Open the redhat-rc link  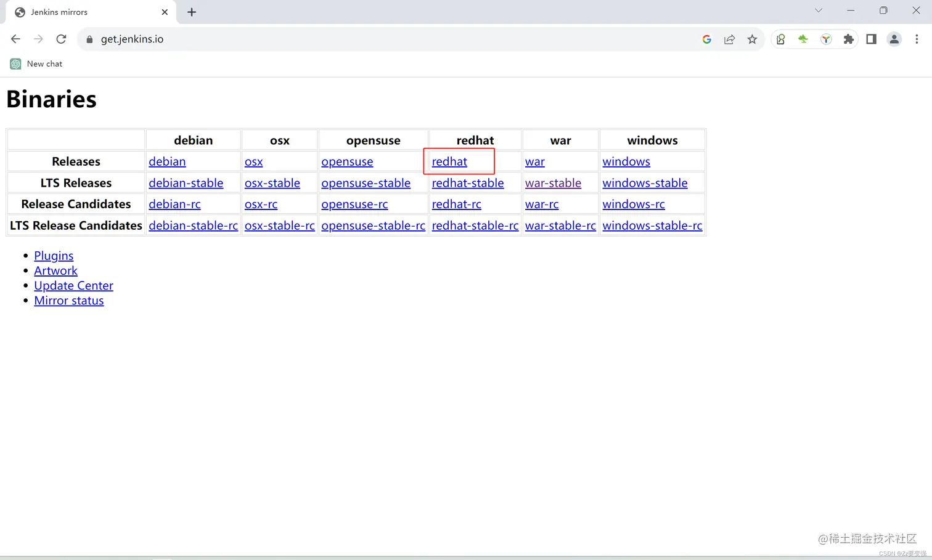[x=456, y=204]
